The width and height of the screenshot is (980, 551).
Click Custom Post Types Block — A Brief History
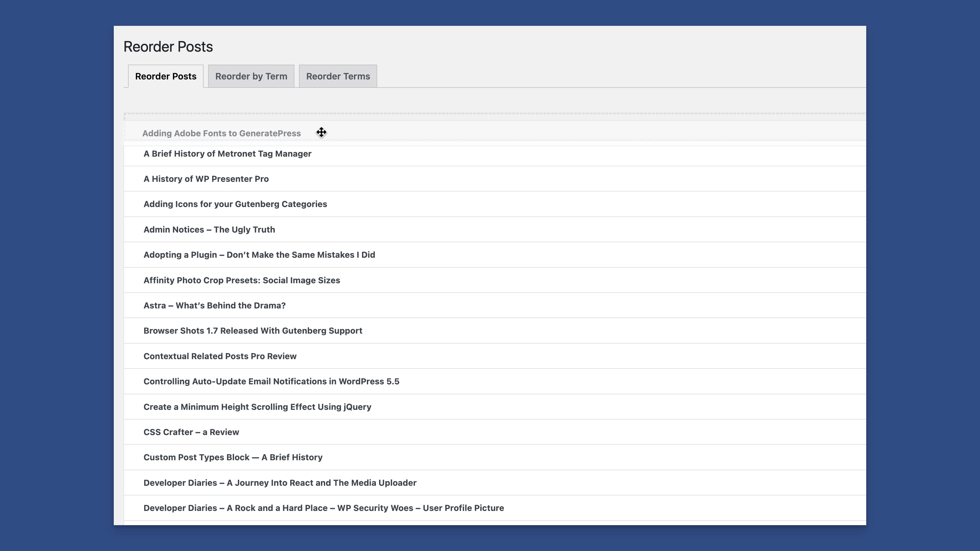click(x=232, y=457)
